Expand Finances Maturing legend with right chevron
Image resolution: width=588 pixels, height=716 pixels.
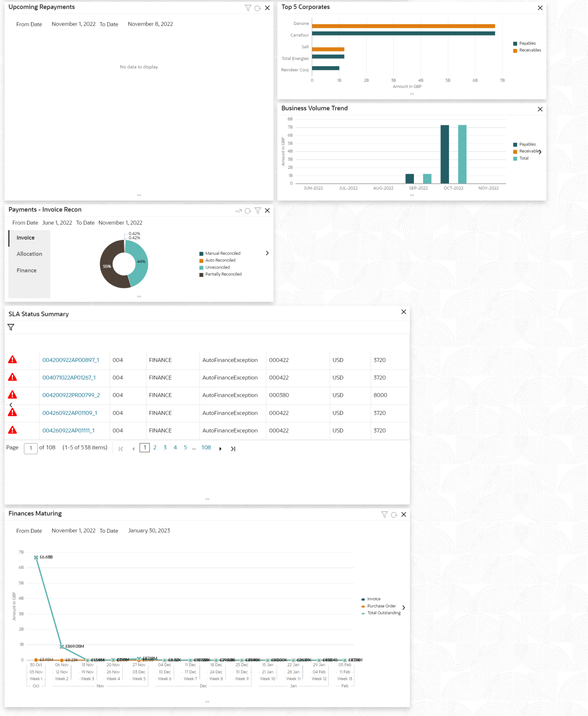[x=403, y=608]
